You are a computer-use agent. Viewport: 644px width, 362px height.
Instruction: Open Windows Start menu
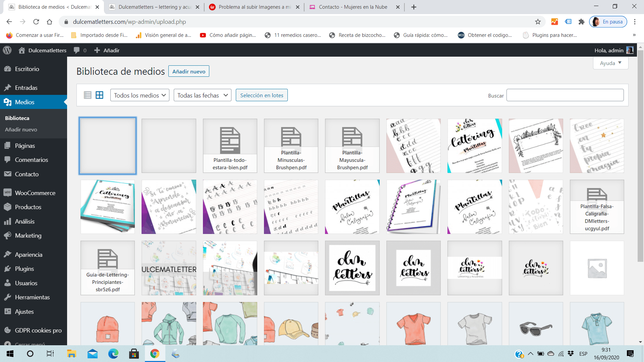point(10,354)
